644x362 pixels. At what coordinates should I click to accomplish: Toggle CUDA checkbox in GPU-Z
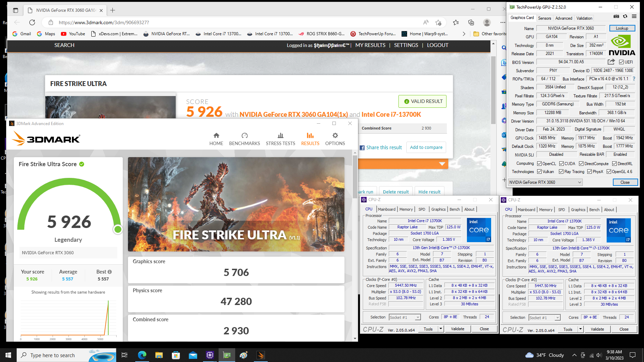[561, 164]
